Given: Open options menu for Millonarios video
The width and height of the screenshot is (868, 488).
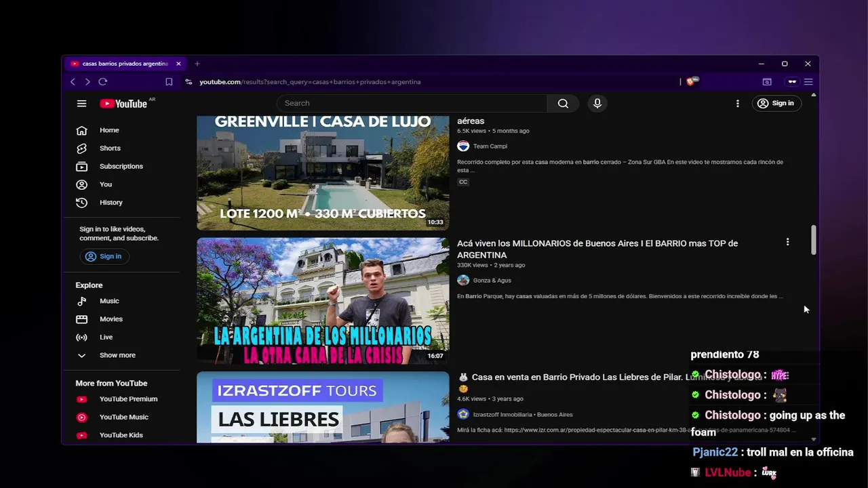Looking at the screenshot, I should click(x=787, y=242).
